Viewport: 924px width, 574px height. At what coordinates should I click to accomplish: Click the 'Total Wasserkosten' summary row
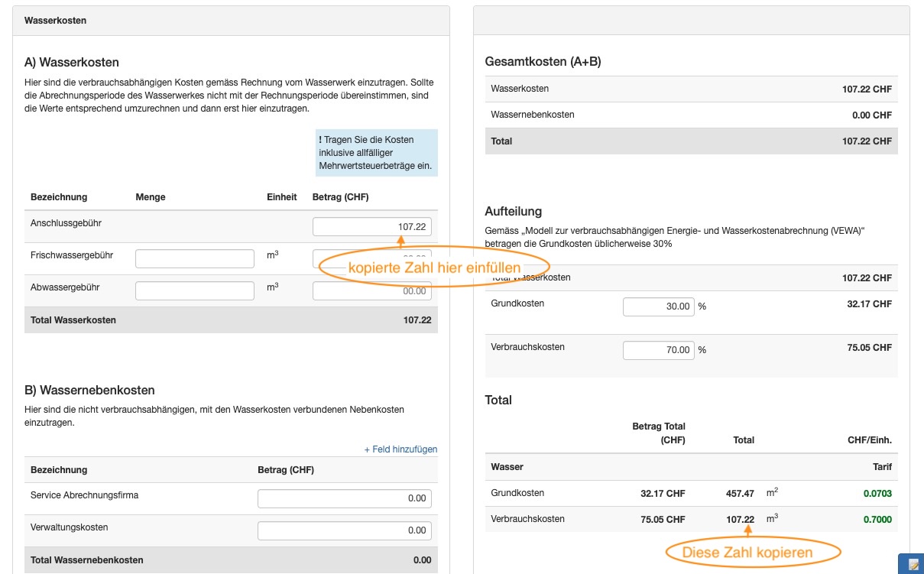pyautogui.click(x=231, y=320)
